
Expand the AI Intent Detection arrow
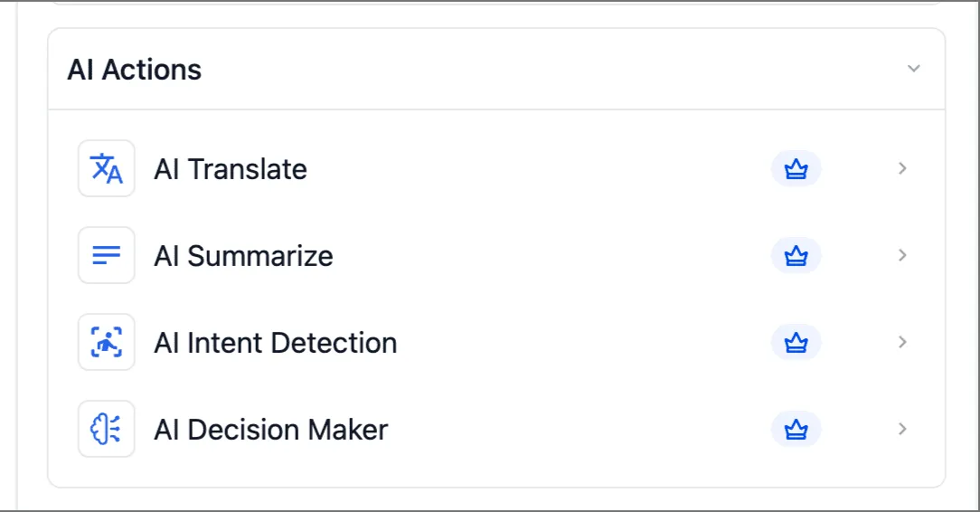click(902, 342)
